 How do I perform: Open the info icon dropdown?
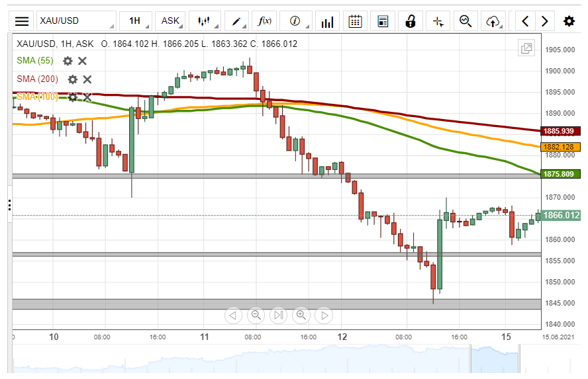coord(295,21)
